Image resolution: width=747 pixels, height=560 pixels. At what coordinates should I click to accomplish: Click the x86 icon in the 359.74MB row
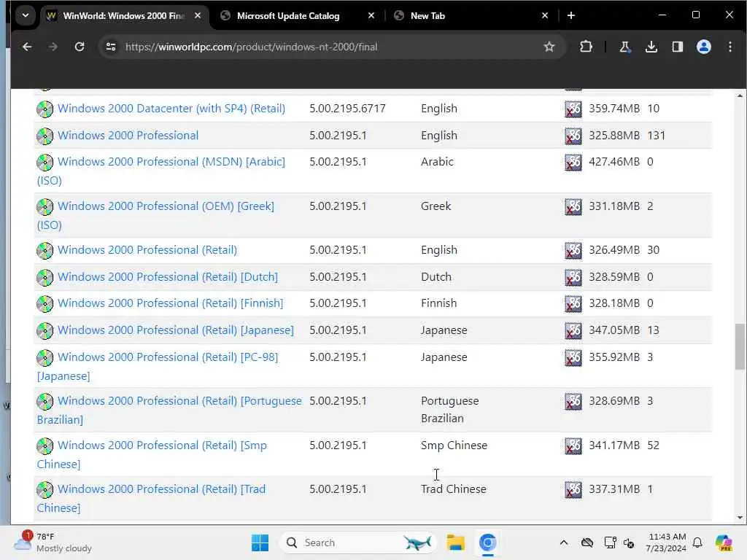pos(573,109)
